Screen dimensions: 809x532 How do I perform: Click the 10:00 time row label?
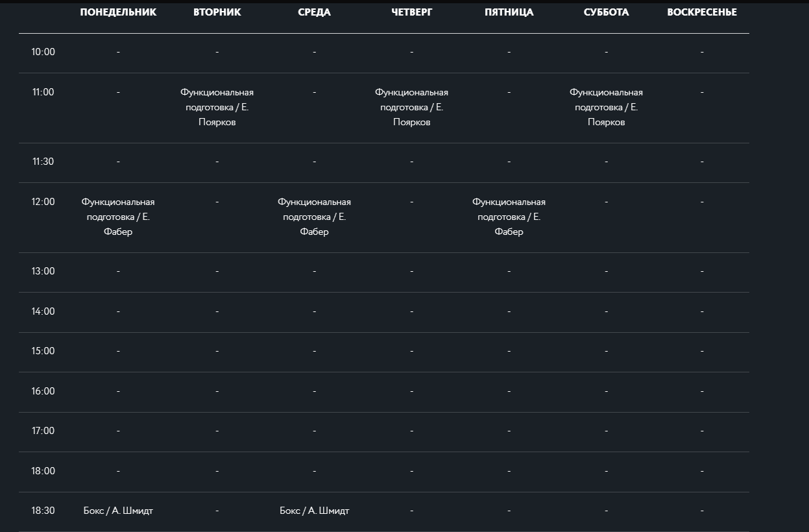(43, 52)
